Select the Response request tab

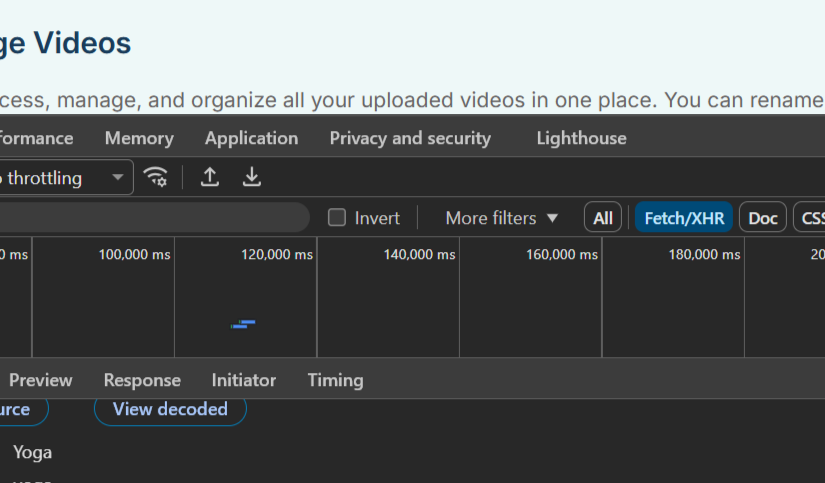pos(142,380)
